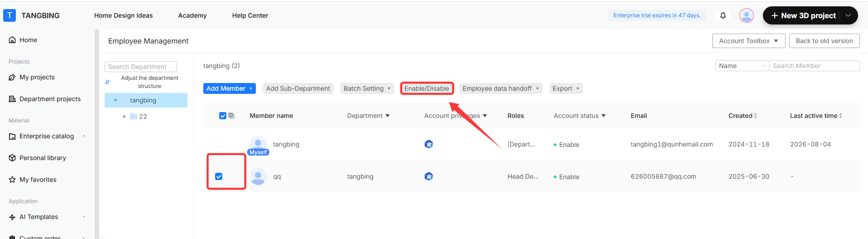Sort by Created column arrows
Viewport: 868px width, 239px height.
pos(755,116)
